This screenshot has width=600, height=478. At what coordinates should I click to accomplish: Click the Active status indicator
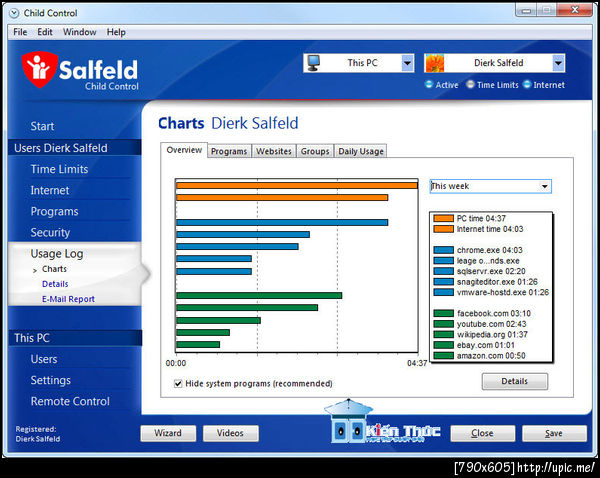pyautogui.click(x=442, y=85)
